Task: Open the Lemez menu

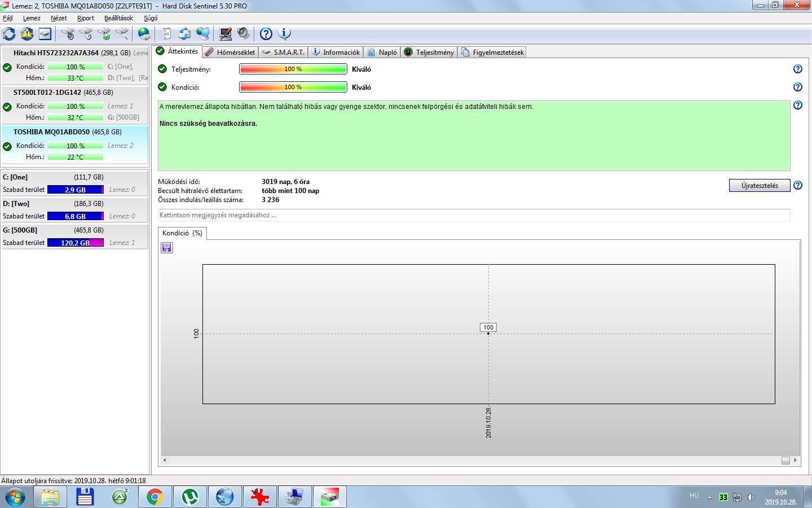Action: tap(32, 18)
